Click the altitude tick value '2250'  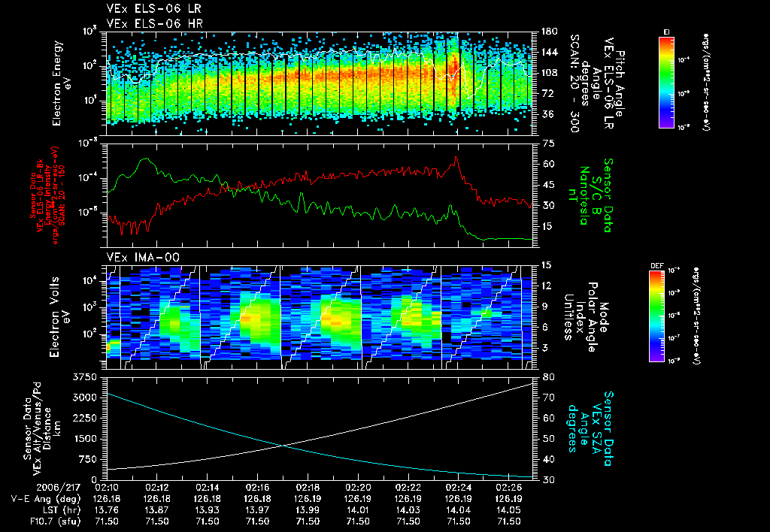point(84,418)
